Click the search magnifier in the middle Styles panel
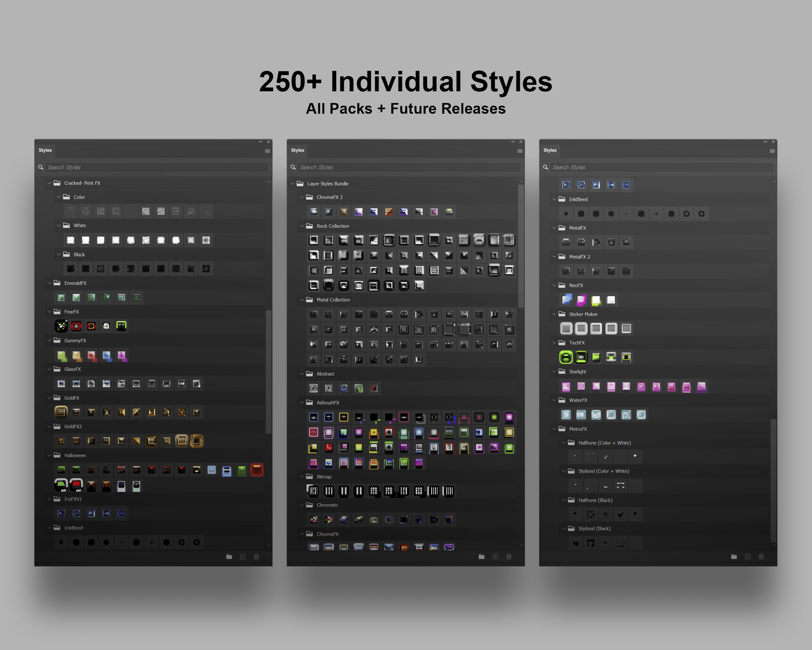Image resolution: width=812 pixels, height=650 pixels. point(293,167)
